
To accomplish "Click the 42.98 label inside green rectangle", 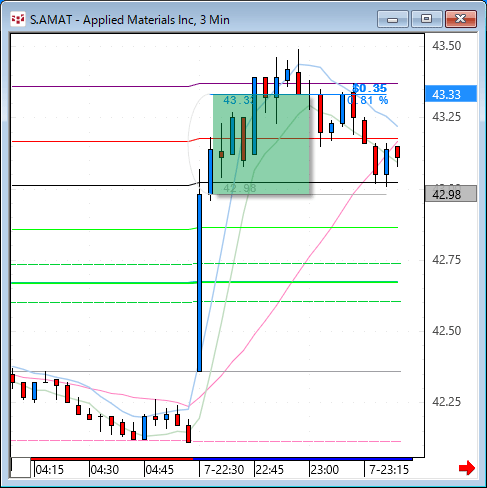I will pos(240,188).
